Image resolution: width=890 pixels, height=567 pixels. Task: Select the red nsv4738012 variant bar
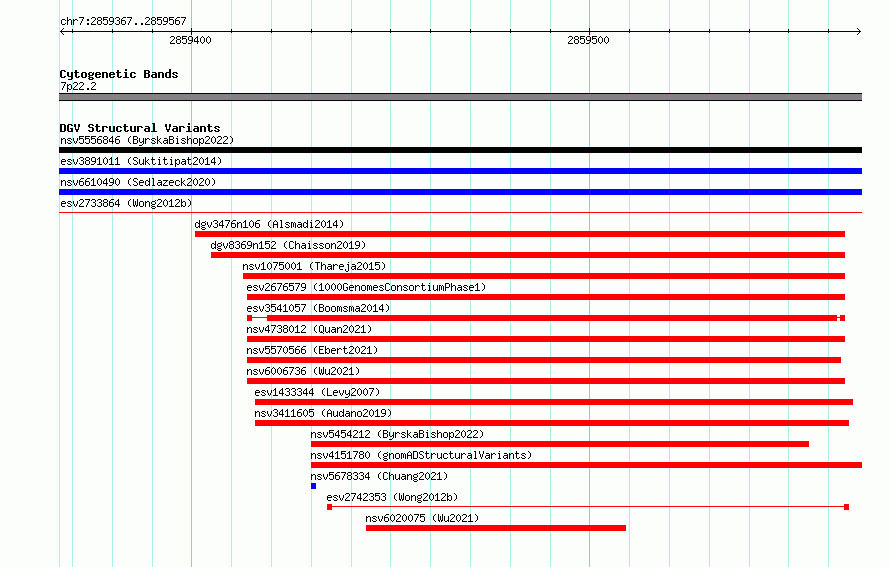(546, 339)
